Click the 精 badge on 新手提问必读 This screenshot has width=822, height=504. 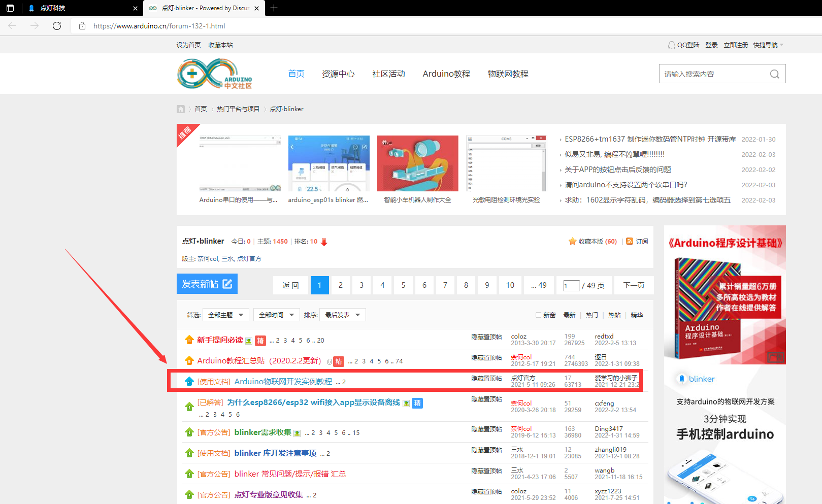pyautogui.click(x=260, y=341)
